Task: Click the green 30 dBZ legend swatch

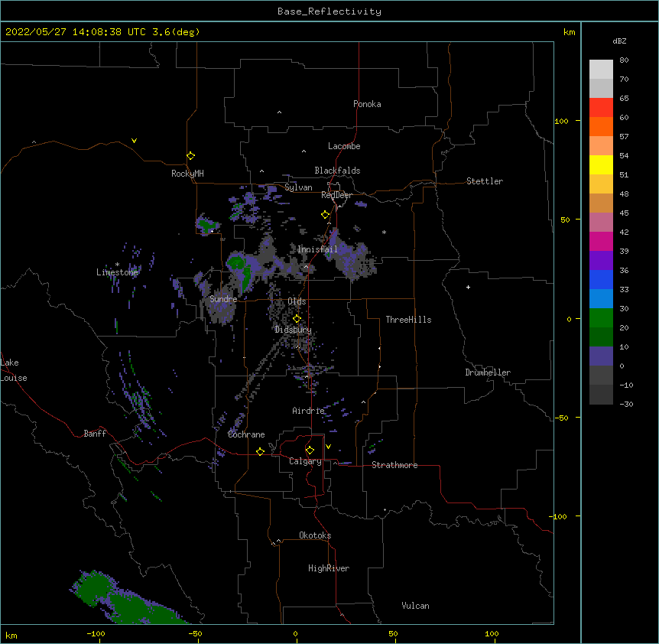Action: (x=601, y=318)
